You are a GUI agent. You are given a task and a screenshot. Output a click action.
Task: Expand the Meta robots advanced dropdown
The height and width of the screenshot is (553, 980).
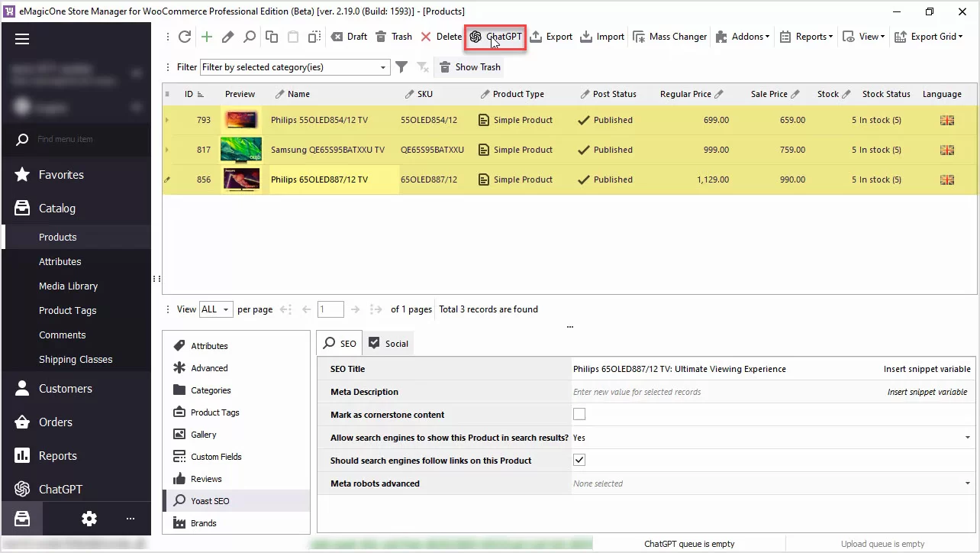pyautogui.click(x=968, y=483)
